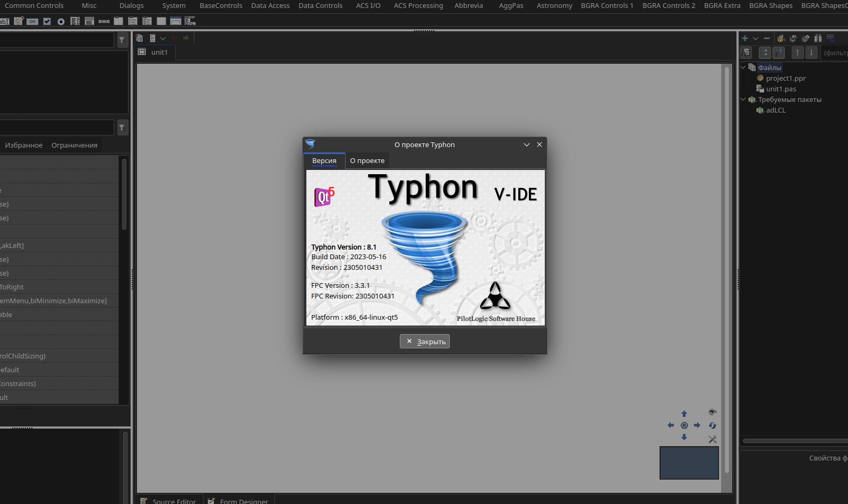Viewport: 848px width, 504px height.
Task: Toggle directory hierarchy view button
Action: click(765, 53)
